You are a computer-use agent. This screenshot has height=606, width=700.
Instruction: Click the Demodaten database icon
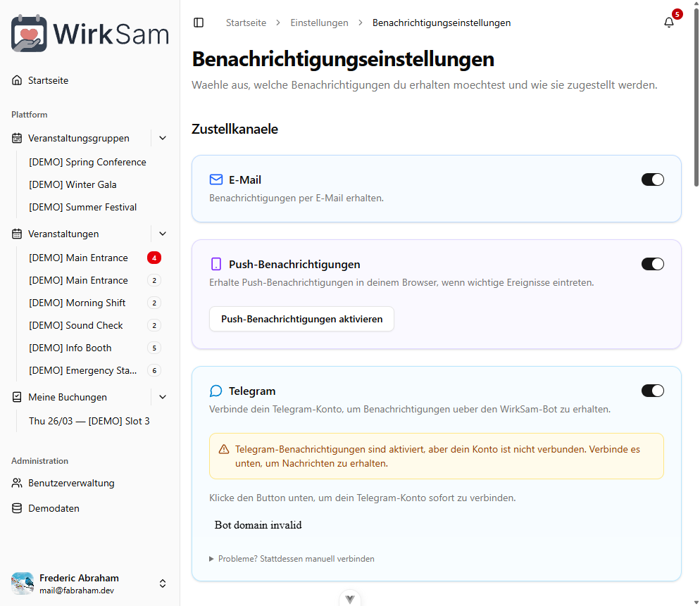coord(17,509)
